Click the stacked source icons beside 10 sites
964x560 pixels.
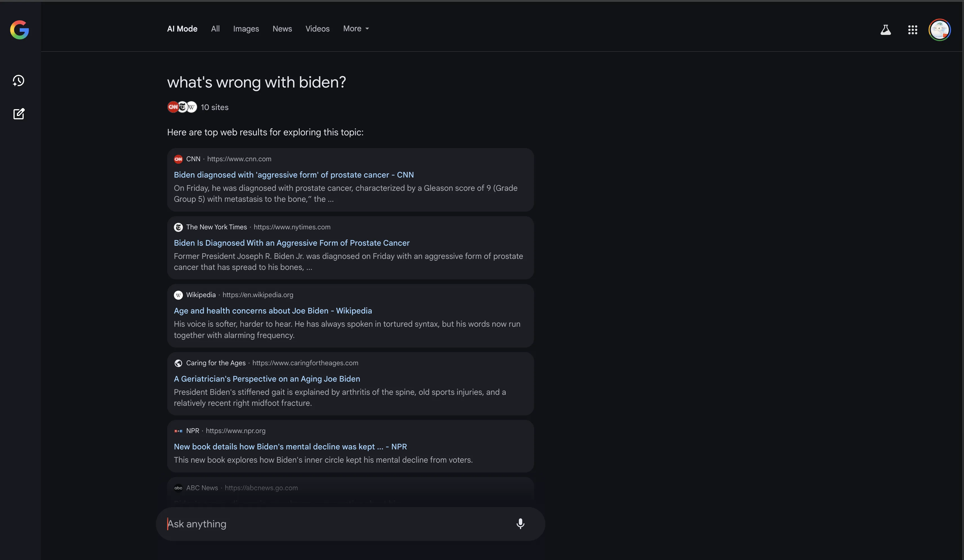[182, 107]
